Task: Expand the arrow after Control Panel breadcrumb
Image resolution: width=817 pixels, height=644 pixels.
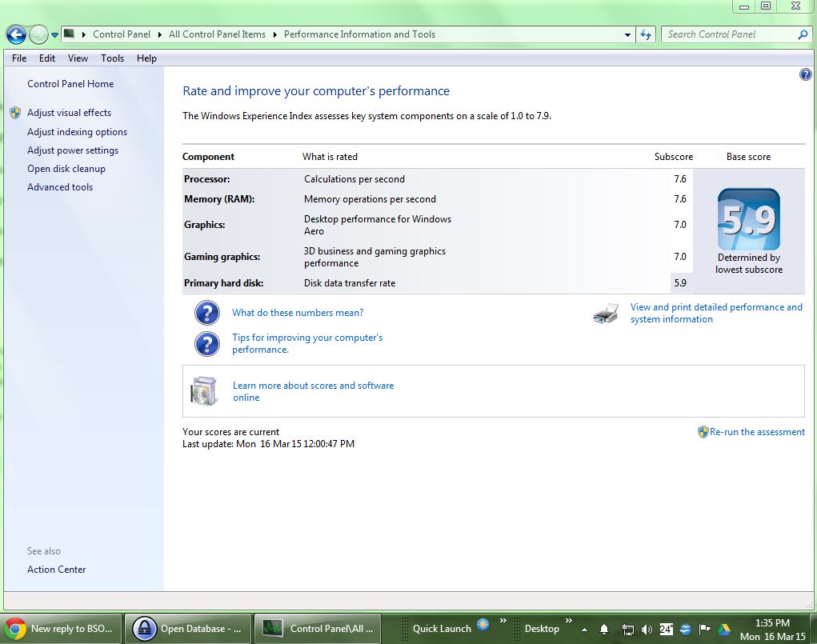Action: pyautogui.click(x=159, y=35)
